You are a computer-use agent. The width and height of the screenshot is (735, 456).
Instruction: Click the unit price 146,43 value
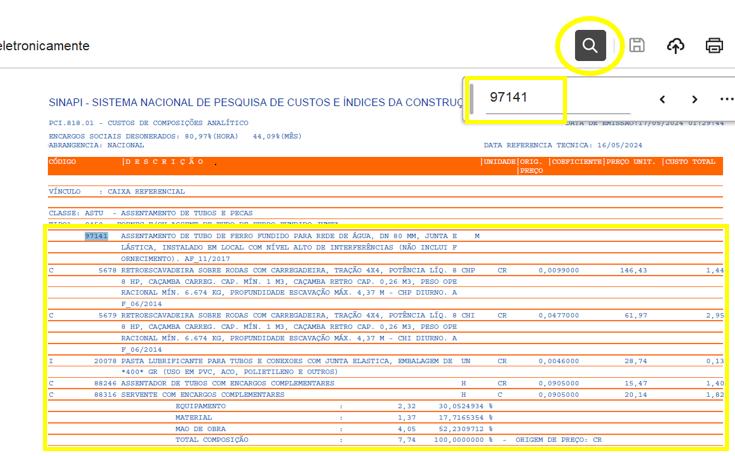click(x=633, y=270)
